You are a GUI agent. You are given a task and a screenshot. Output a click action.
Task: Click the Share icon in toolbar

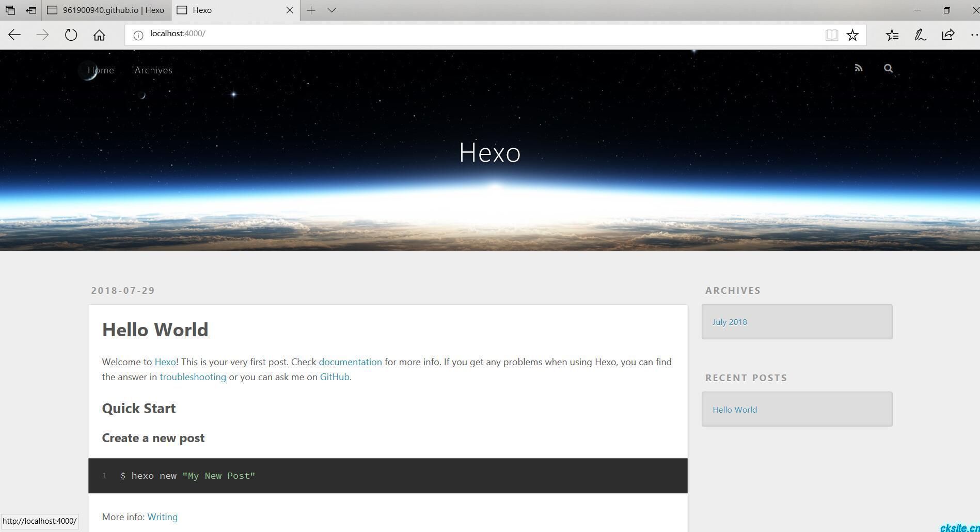[948, 35]
